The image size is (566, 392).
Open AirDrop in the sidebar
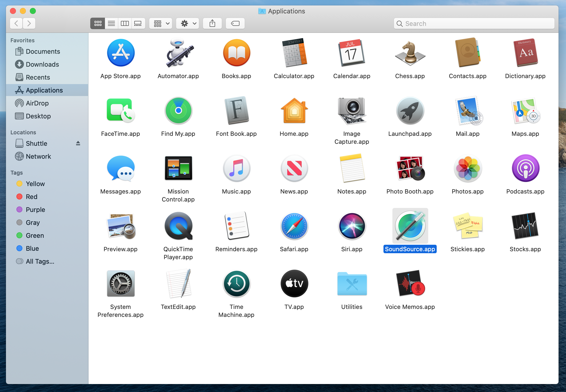coord(47,103)
